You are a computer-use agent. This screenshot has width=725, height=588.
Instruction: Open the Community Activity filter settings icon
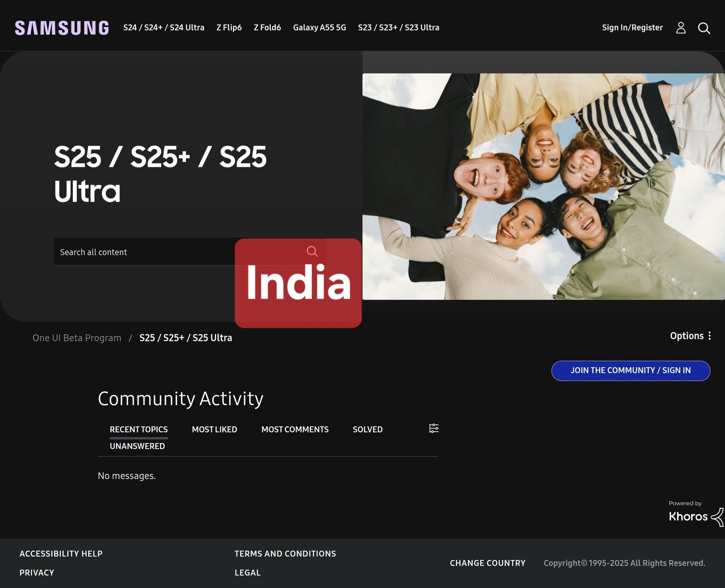[434, 428]
